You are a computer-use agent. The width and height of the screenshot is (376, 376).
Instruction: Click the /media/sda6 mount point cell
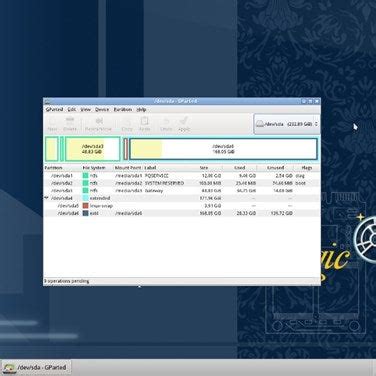click(x=129, y=213)
